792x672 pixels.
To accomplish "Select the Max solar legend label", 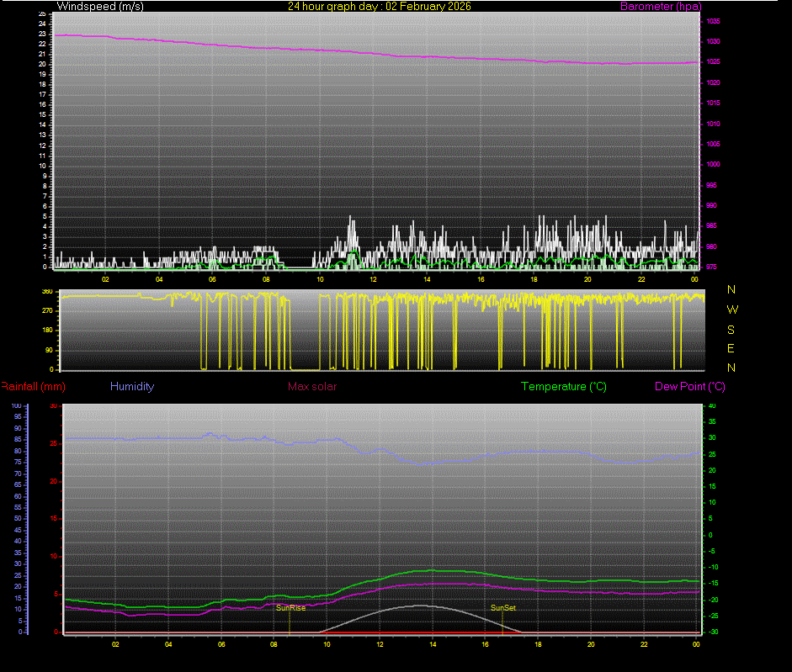I will click(x=312, y=386).
